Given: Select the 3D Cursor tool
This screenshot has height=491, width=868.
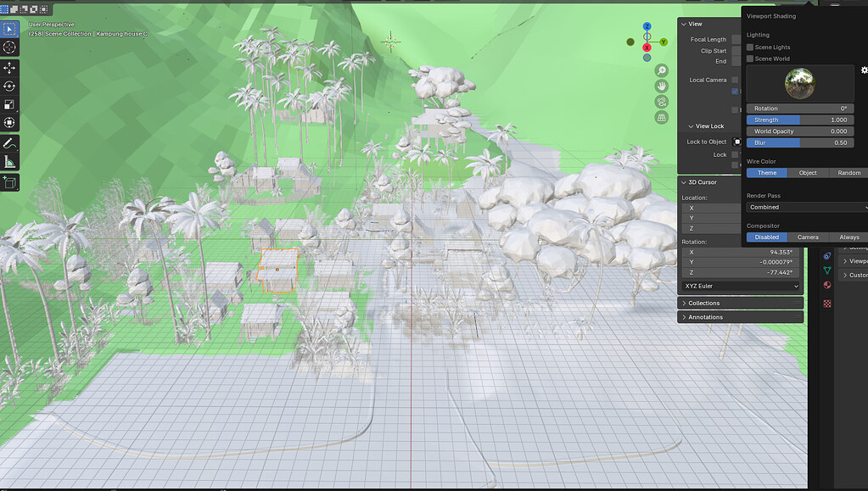Looking at the screenshot, I should click(9, 47).
